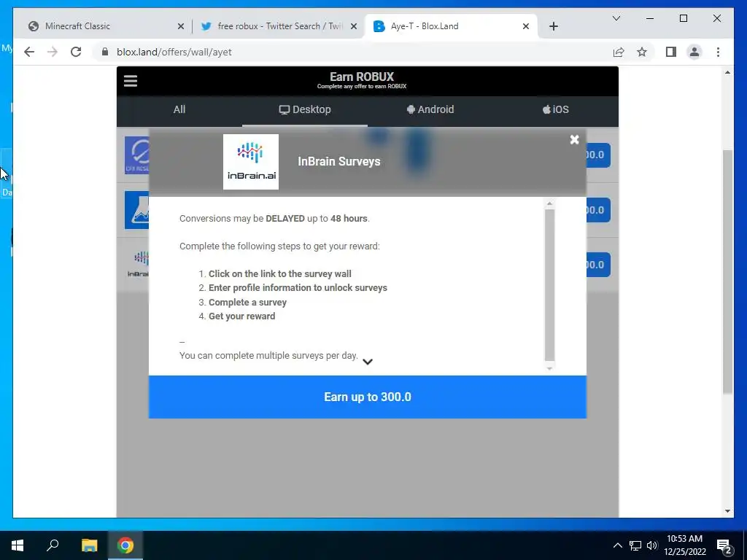Go back using browser back arrow
The height and width of the screenshot is (560, 747).
(x=29, y=52)
